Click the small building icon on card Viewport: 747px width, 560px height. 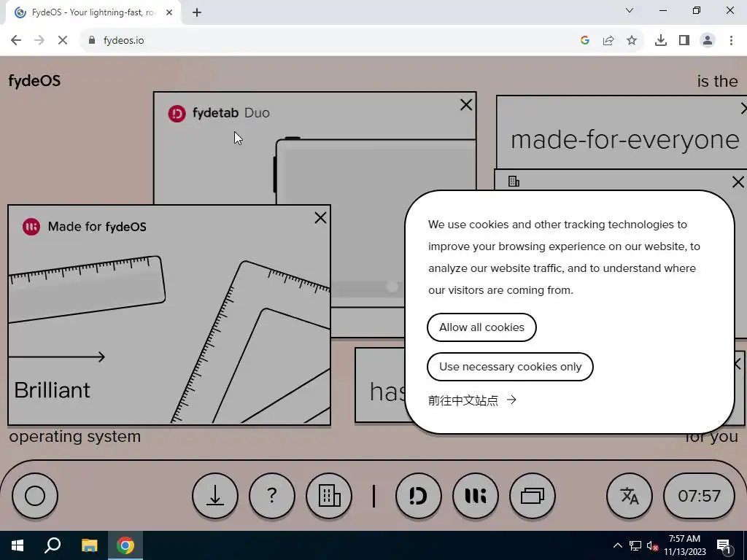pos(514,182)
